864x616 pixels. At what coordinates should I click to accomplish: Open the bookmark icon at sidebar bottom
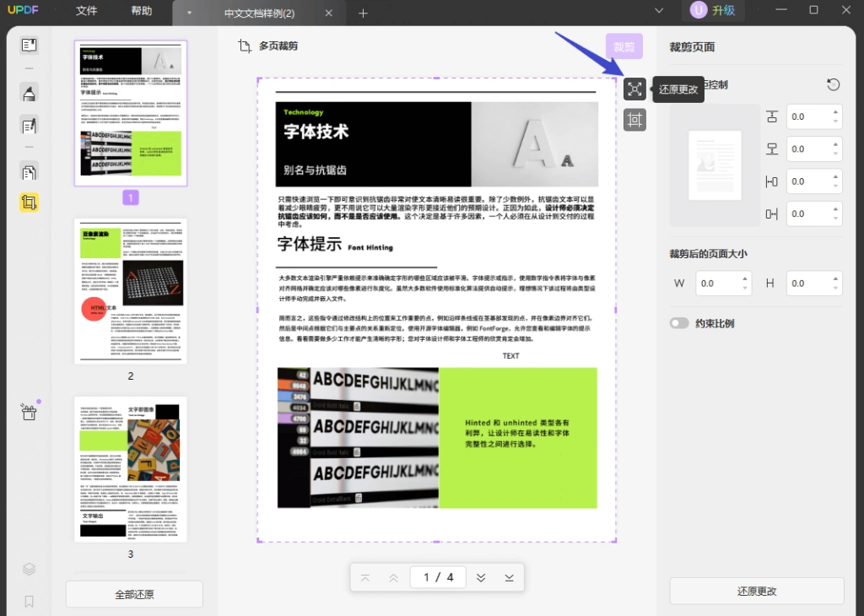[x=30, y=601]
